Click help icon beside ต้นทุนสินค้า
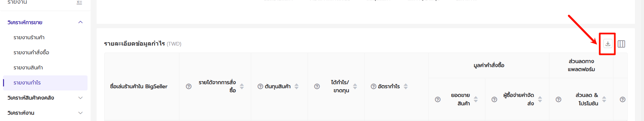The image size is (644, 121). pyautogui.click(x=260, y=86)
